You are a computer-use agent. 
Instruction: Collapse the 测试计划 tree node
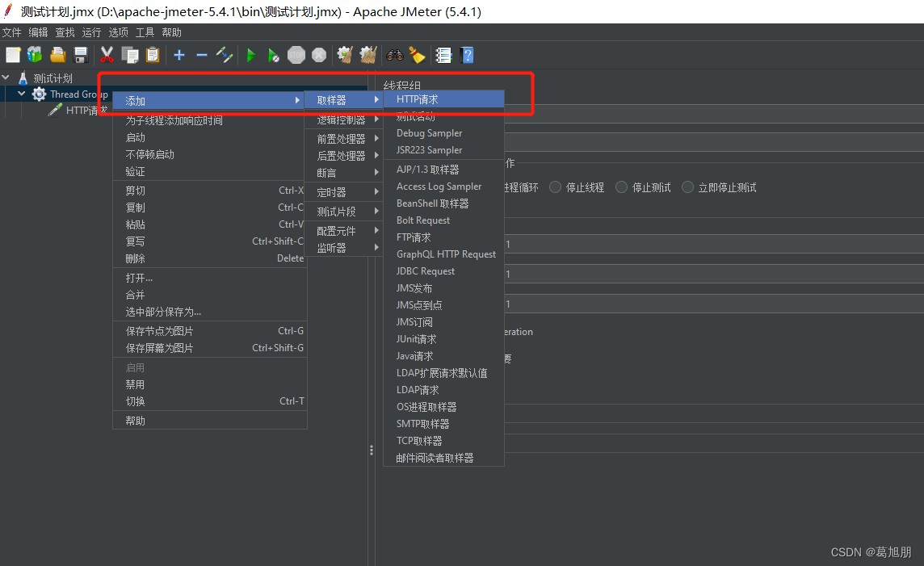[6, 78]
